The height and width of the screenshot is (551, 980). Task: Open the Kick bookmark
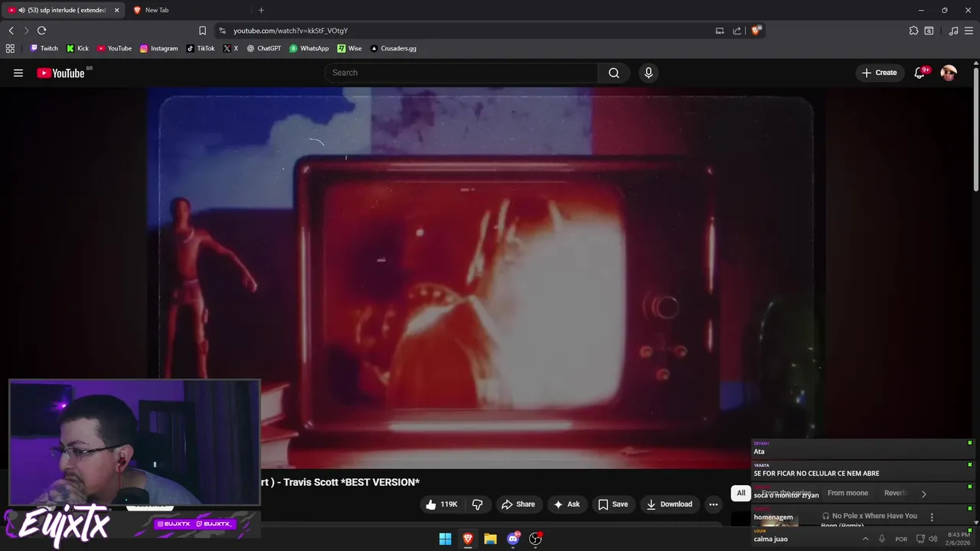78,48
